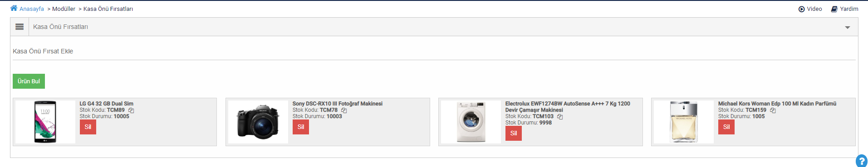Image resolution: width=868 pixels, height=167 pixels.
Task: Remove the Michael Kors perfume with Sil
Action: click(726, 127)
